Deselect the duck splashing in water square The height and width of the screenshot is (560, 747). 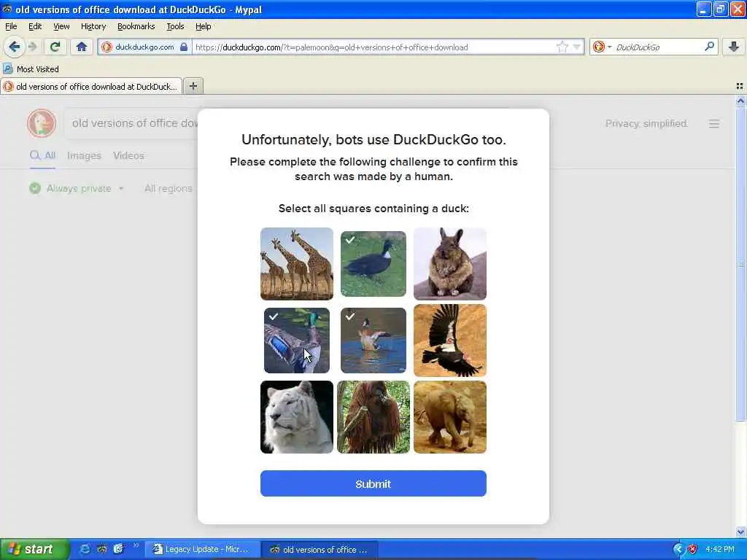373,341
